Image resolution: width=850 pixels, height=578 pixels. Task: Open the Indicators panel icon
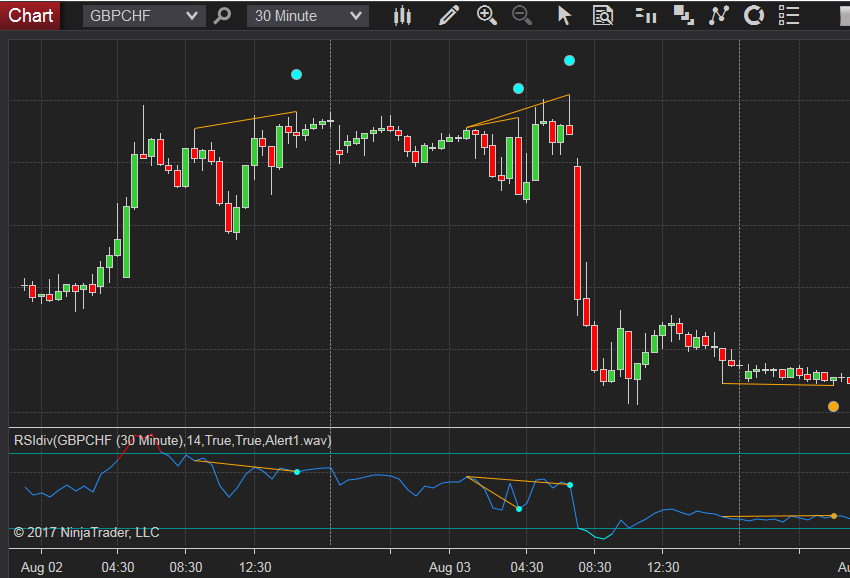[x=645, y=15]
